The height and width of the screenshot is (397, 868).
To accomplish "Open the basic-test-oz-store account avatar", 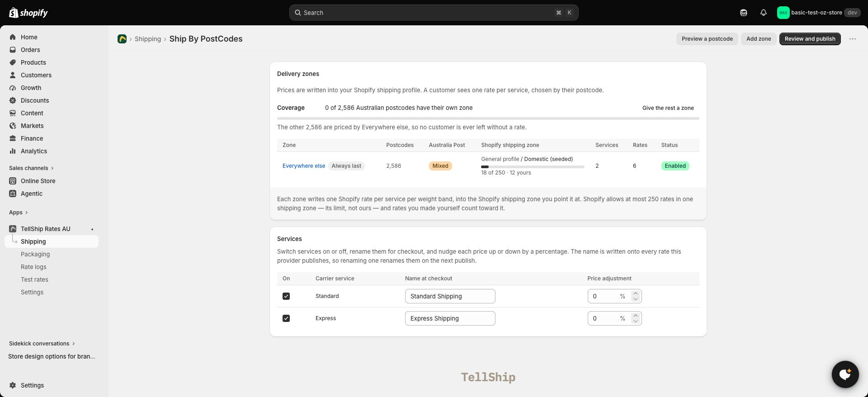I will pyautogui.click(x=783, y=13).
